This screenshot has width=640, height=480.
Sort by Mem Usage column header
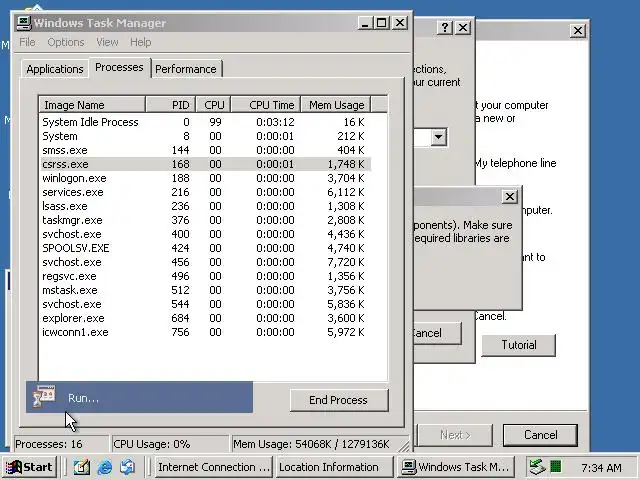pyautogui.click(x=336, y=104)
